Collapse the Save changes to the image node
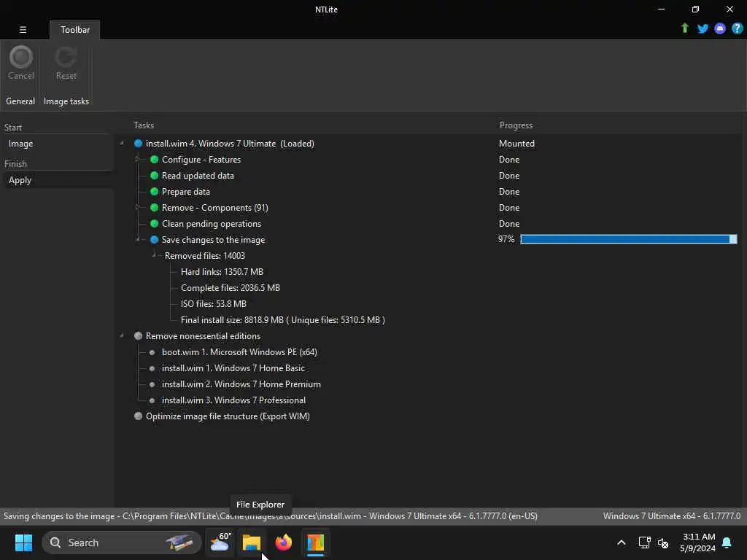The height and width of the screenshot is (560, 747). point(138,239)
